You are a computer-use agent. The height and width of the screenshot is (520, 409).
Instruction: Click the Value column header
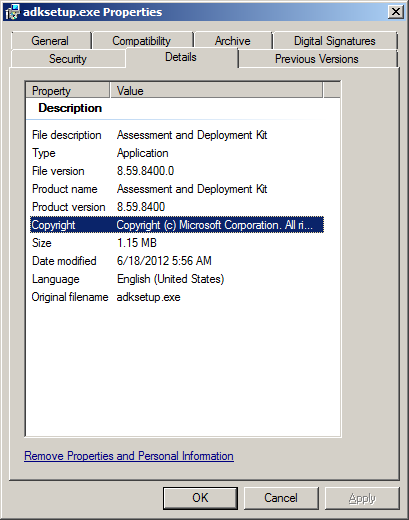click(216, 91)
